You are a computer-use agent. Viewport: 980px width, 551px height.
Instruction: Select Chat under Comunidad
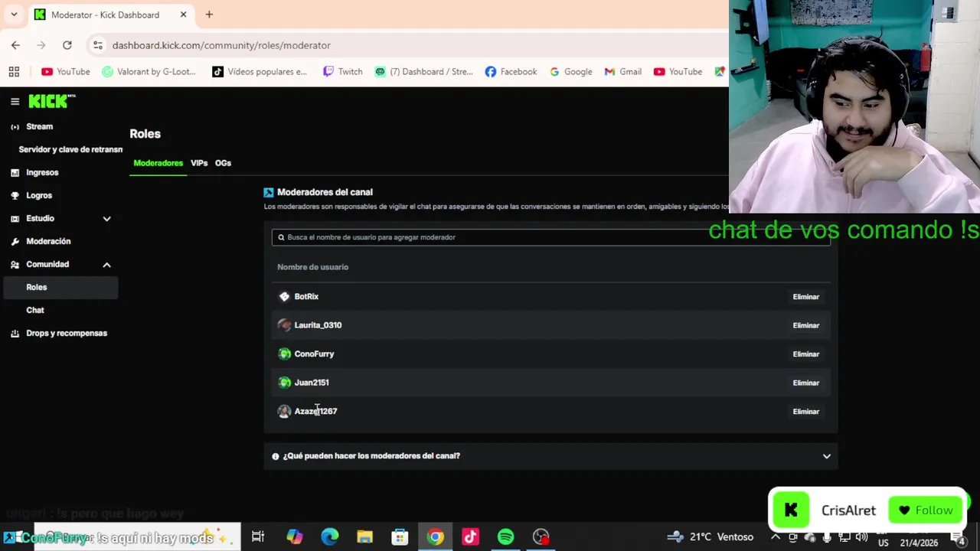click(x=35, y=310)
